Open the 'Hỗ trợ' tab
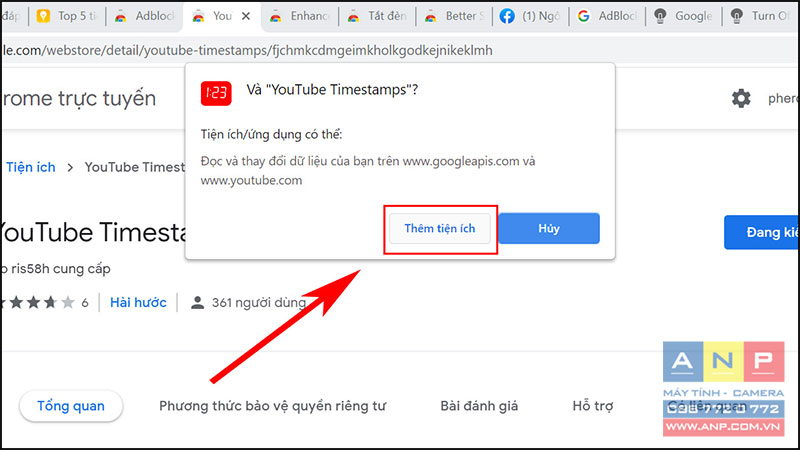The width and height of the screenshot is (800, 450). pyautogui.click(x=593, y=406)
